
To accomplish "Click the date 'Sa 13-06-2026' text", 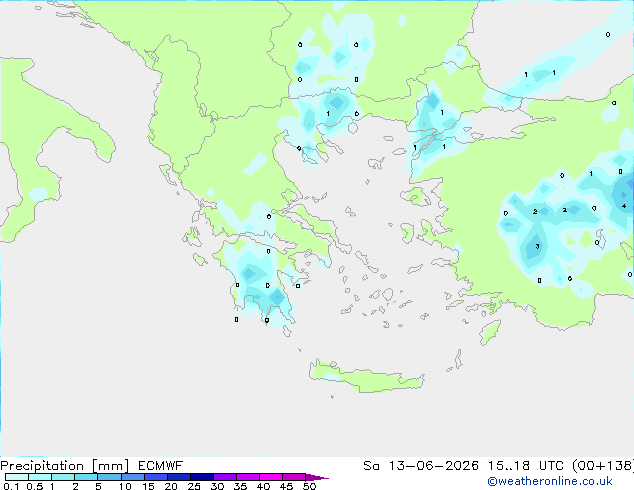I will click(421, 466).
